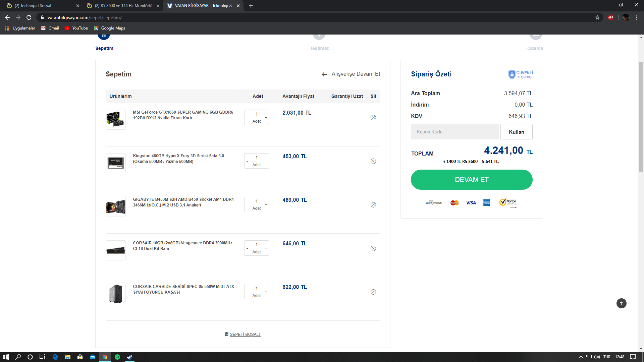Click Kullan coupon button
Screen dimensions: 644x362
516,132
